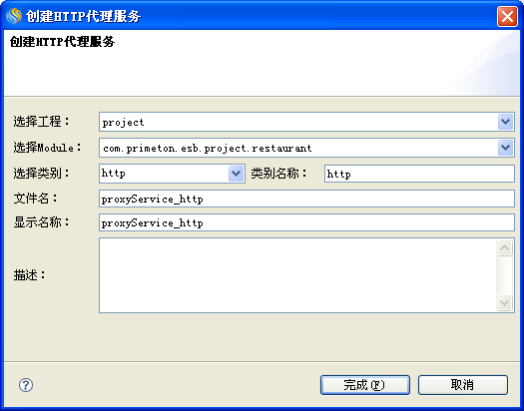Click the 选择工程 combo box showing project
Screen dimensions: 524x411
[306, 122]
